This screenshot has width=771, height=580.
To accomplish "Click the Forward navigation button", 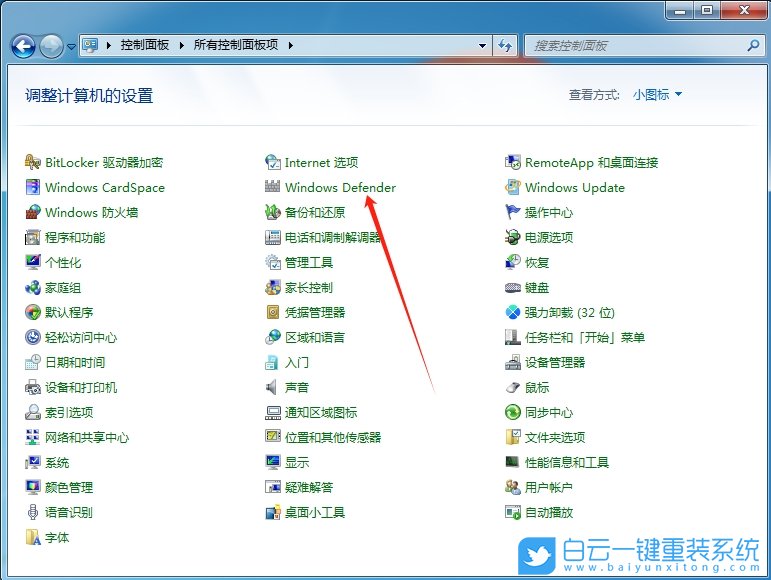I will (x=51, y=47).
